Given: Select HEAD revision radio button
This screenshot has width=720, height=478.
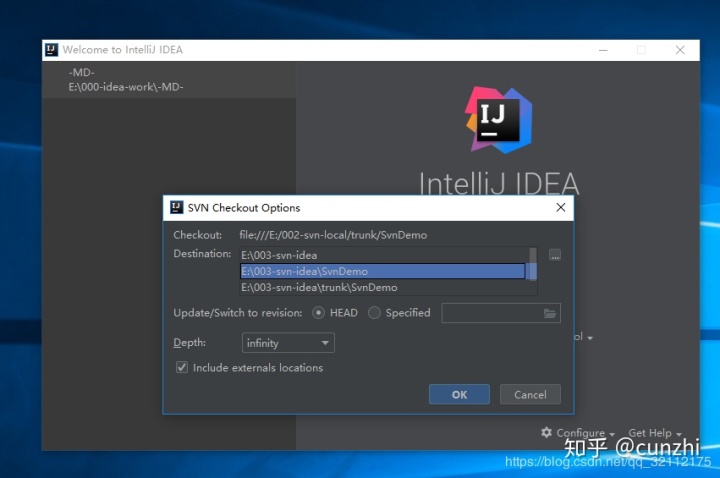Looking at the screenshot, I should (318, 313).
